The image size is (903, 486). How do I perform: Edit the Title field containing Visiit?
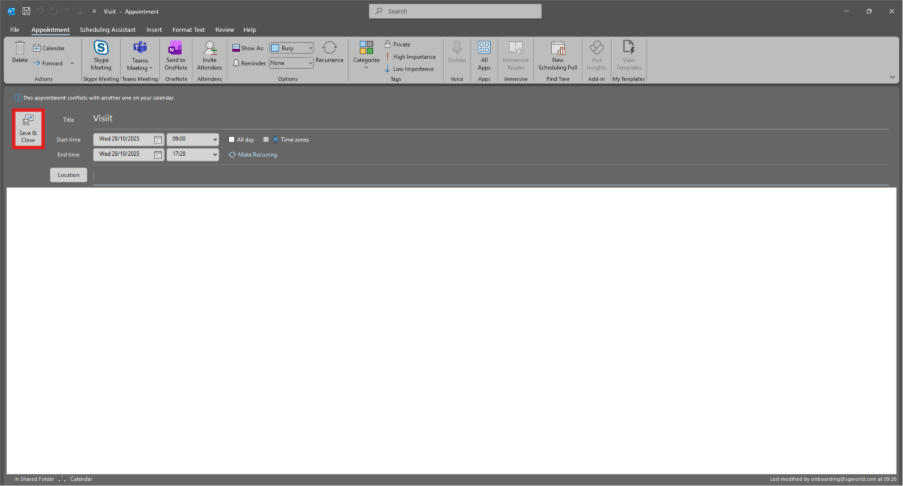(491, 119)
